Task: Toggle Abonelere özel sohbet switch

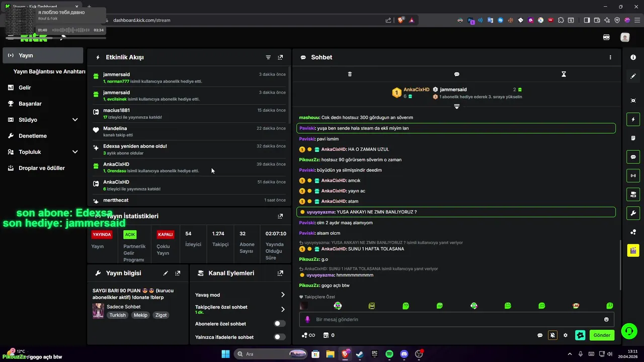Action: tap(279, 324)
